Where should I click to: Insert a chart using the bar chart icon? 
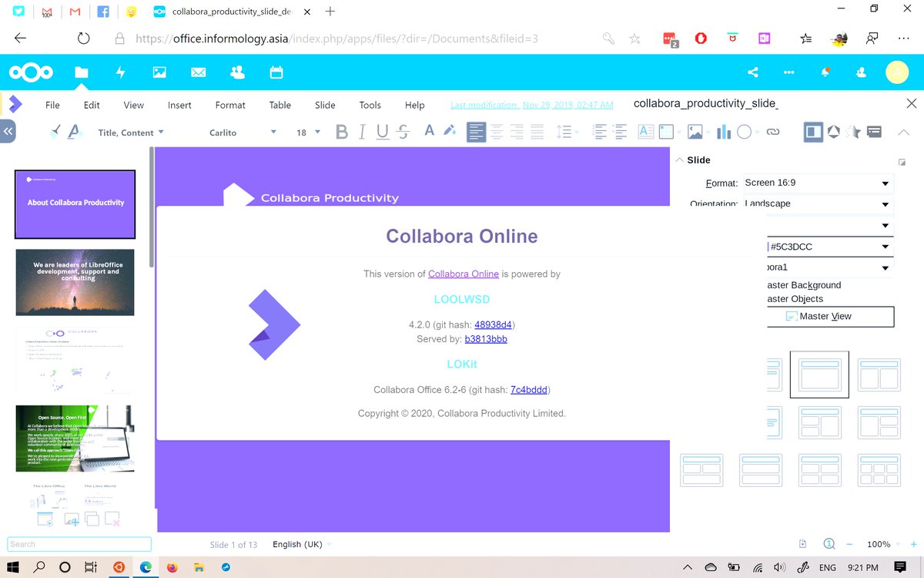click(723, 132)
